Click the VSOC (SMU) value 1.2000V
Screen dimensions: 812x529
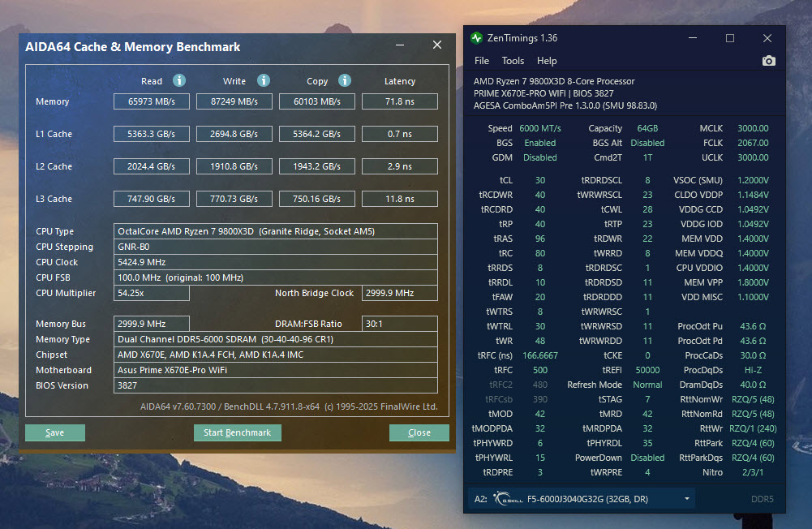[x=753, y=180]
